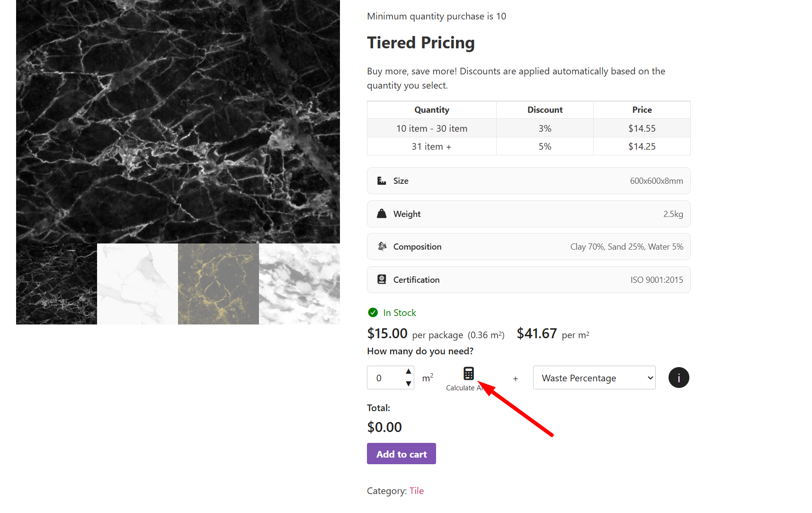
Task: Click the Add to cart button
Action: [401, 454]
